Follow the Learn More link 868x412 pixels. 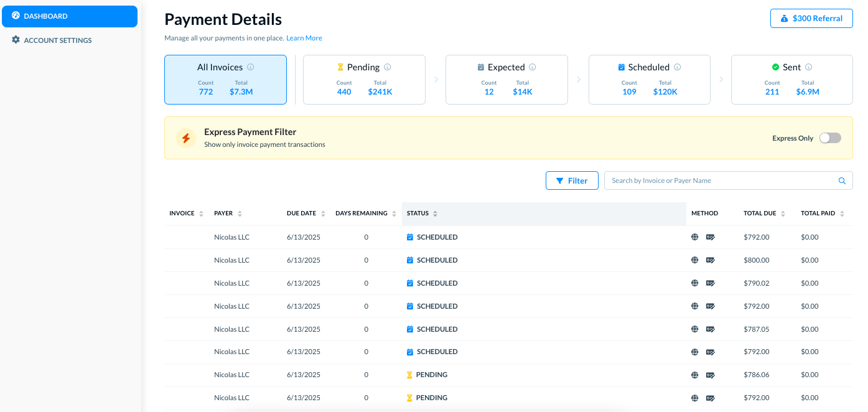(x=304, y=39)
